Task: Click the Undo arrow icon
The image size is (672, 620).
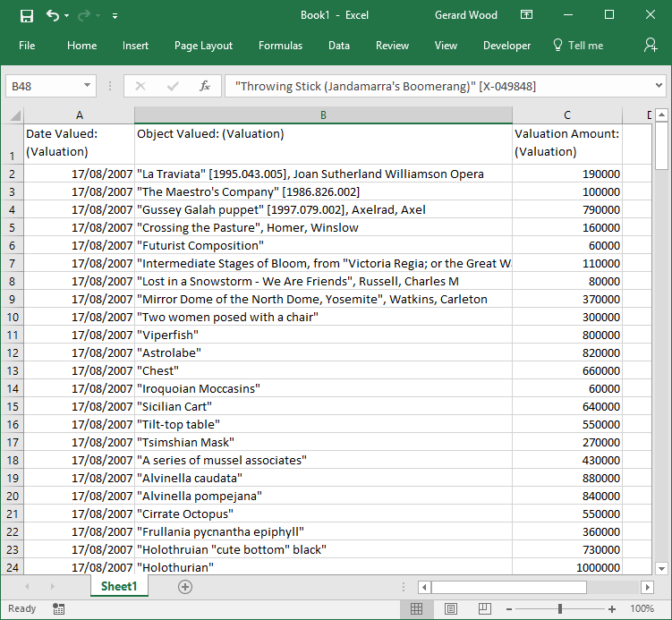Action: [x=53, y=15]
